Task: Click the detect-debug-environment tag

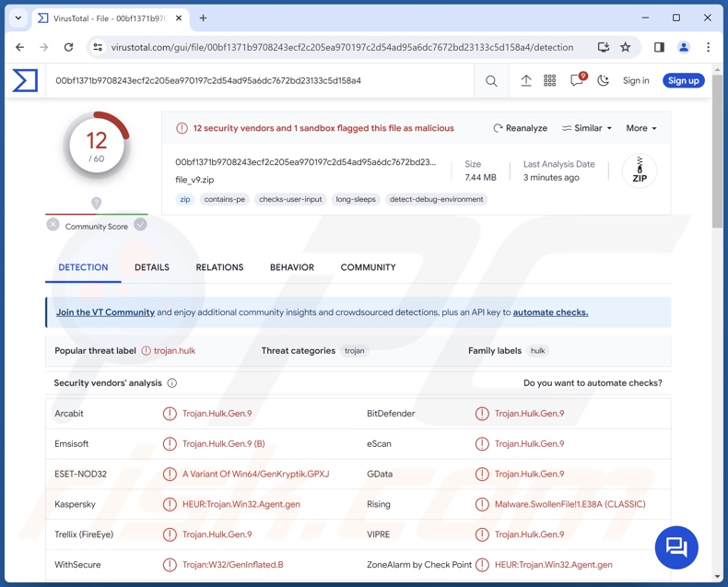Action: click(x=436, y=199)
